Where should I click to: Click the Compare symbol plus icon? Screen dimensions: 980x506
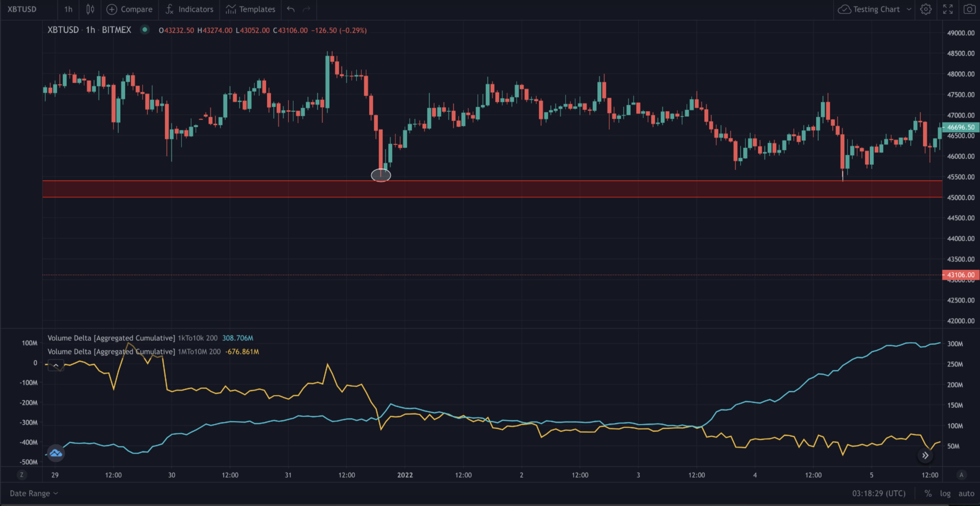pyautogui.click(x=111, y=9)
